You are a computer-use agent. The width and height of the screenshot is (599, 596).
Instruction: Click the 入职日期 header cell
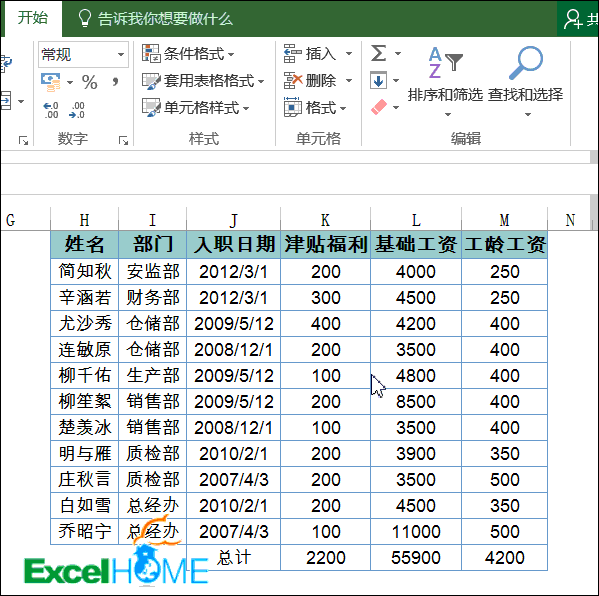point(233,245)
